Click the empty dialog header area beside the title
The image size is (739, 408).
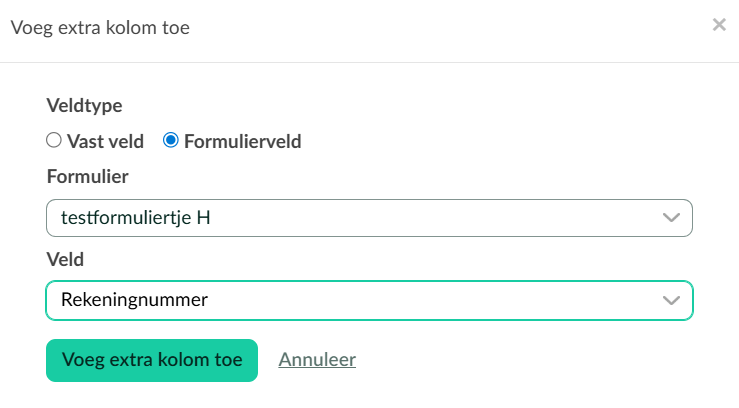pyautogui.click(x=450, y=27)
